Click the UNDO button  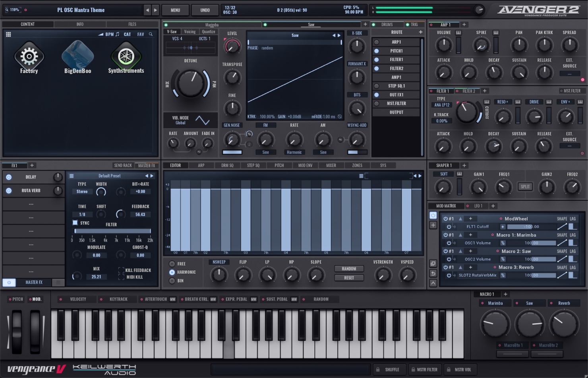coord(205,10)
